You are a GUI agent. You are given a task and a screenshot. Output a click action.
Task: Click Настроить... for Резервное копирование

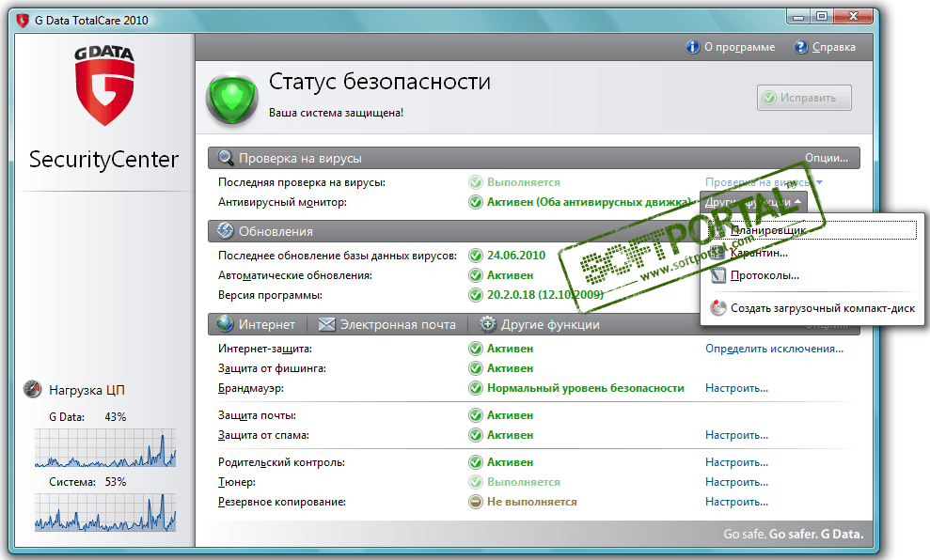(736, 502)
